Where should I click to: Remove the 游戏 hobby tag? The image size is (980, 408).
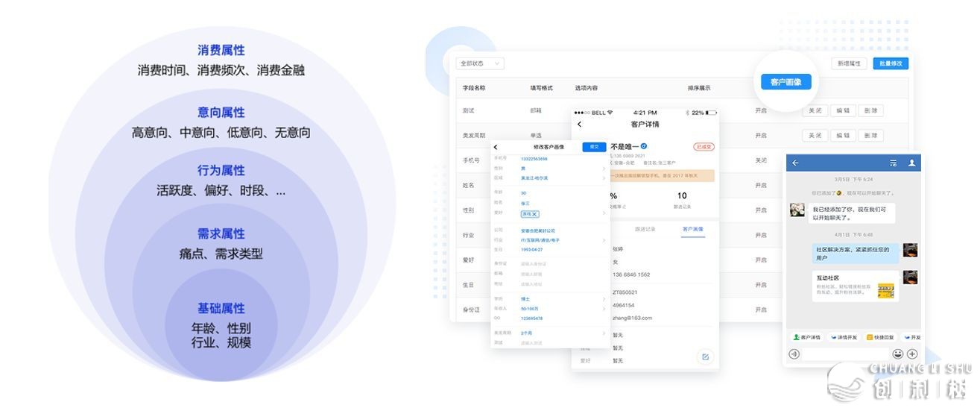click(535, 214)
